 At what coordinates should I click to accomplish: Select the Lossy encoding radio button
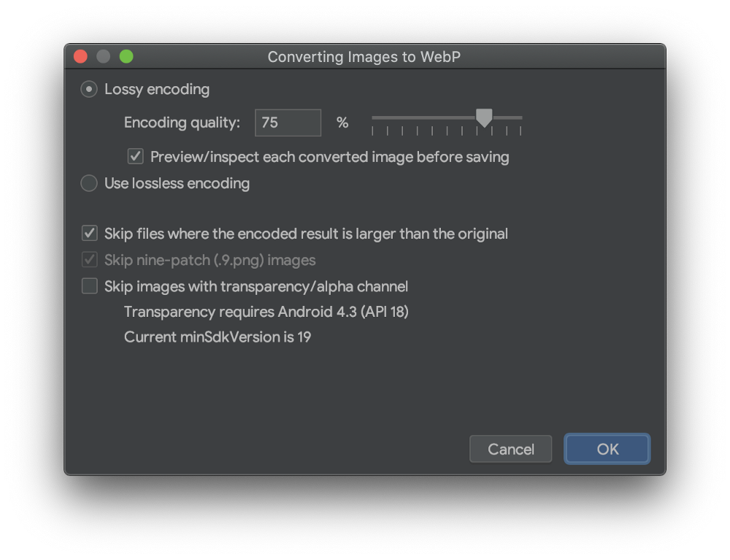[x=89, y=89]
